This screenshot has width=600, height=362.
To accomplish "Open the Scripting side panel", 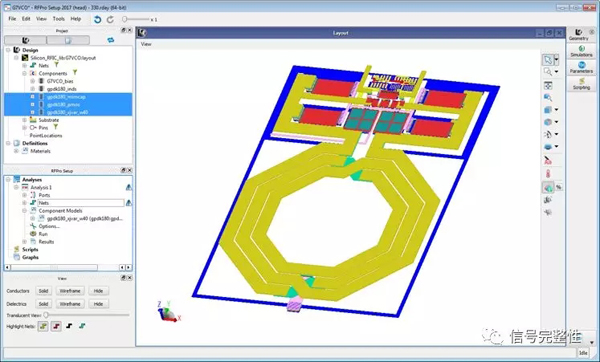I will click(581, 84).
